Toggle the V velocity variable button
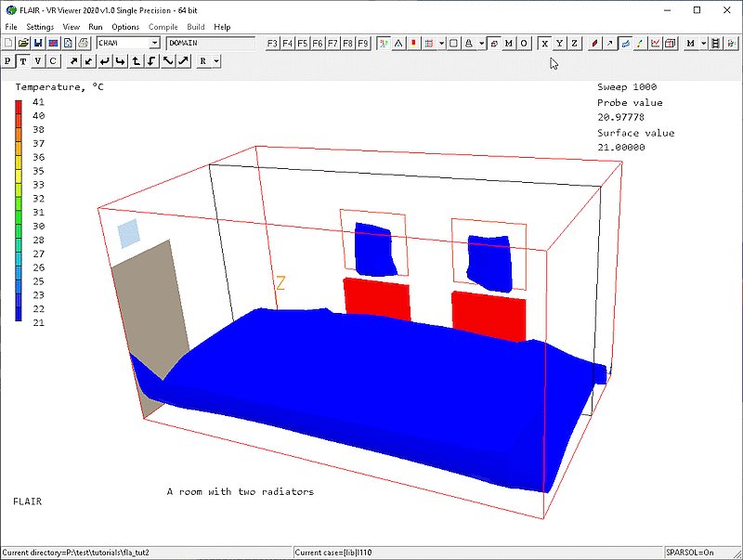 [38, 61]
